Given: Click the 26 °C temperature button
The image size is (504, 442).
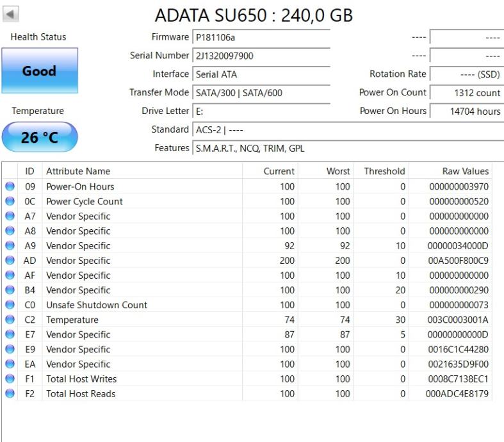Looking at the screenshot, I should [x=40, y=137].
